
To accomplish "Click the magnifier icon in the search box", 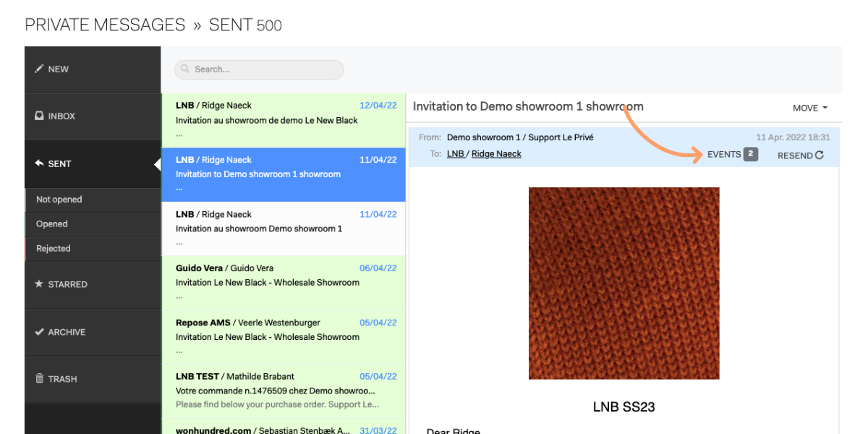I will click(x=187, y=69).
